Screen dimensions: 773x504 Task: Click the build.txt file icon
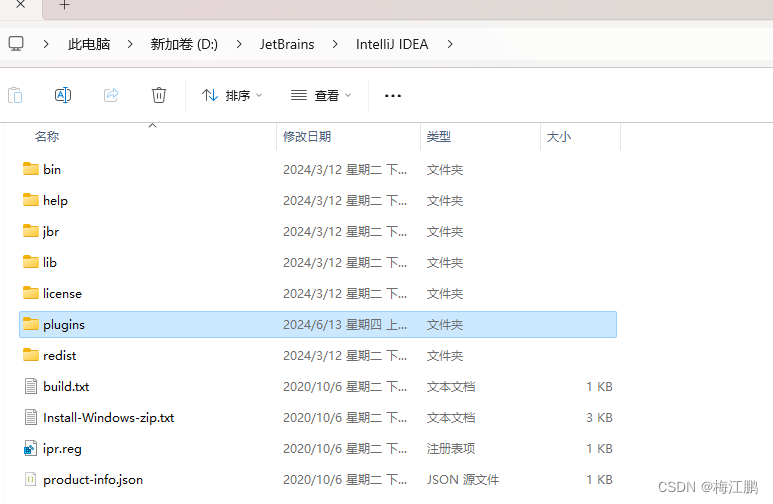pyautogui.click(x=31, y=386)
